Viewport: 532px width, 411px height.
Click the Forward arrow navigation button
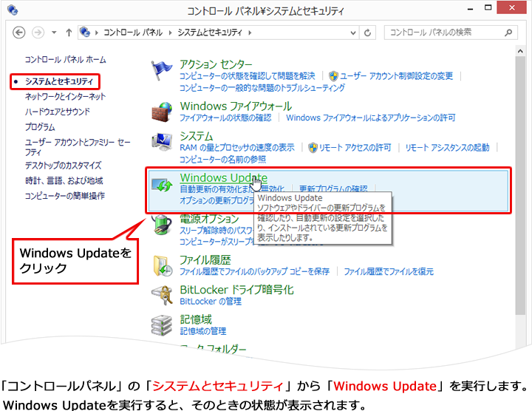tap(38, 33)
